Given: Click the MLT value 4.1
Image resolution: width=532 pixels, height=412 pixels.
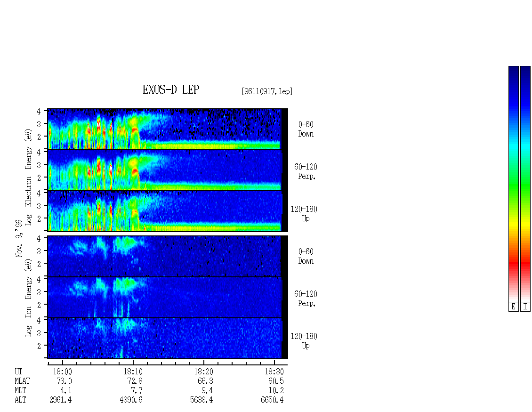Looking at the screenshot, I should (x=66, y=391).
